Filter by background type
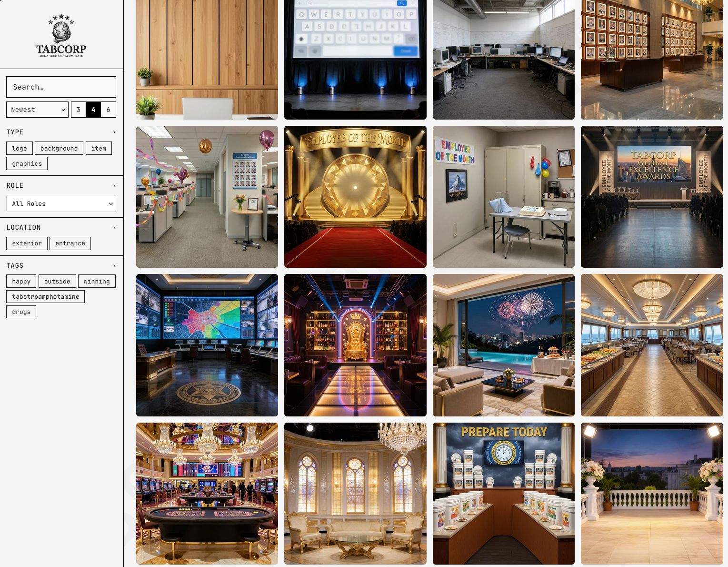The image size is (728, 567). pyautogui.click(x=59, y=148)
